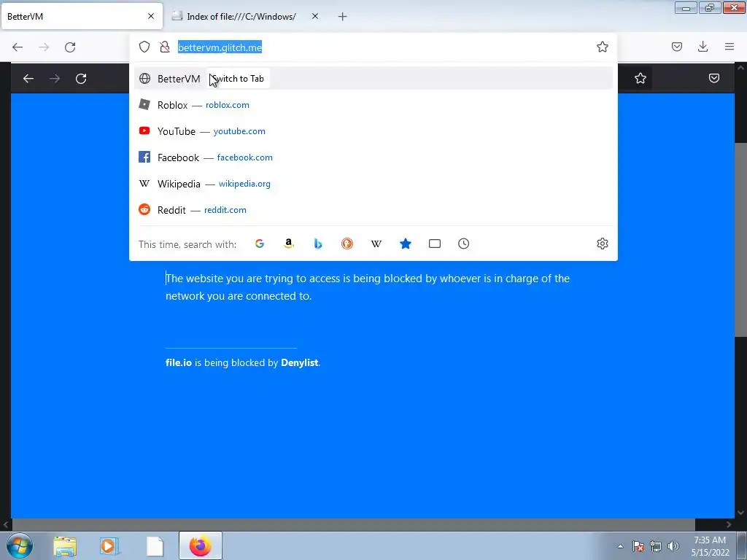Search with Bing engine icon
This screenshot has width=747, height=560.
point(318,244)
